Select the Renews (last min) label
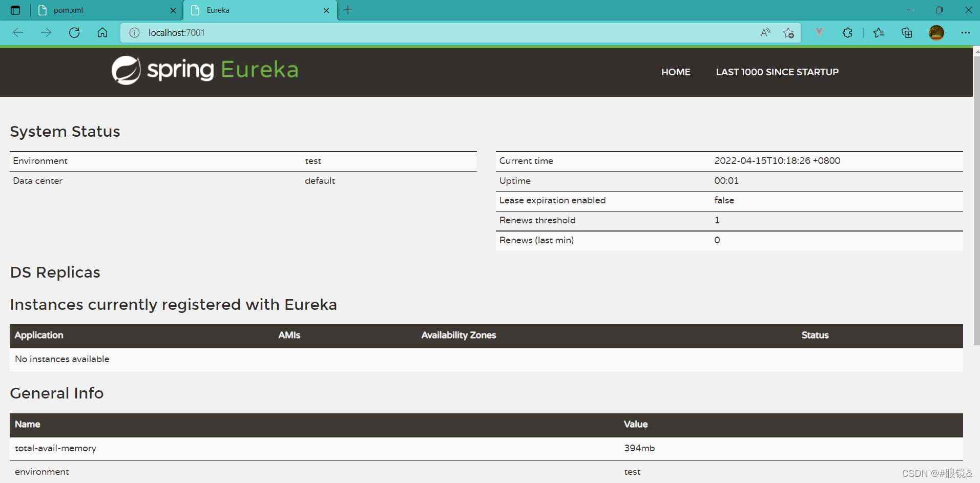Screen dimensions: 980x483 point(536,240)
